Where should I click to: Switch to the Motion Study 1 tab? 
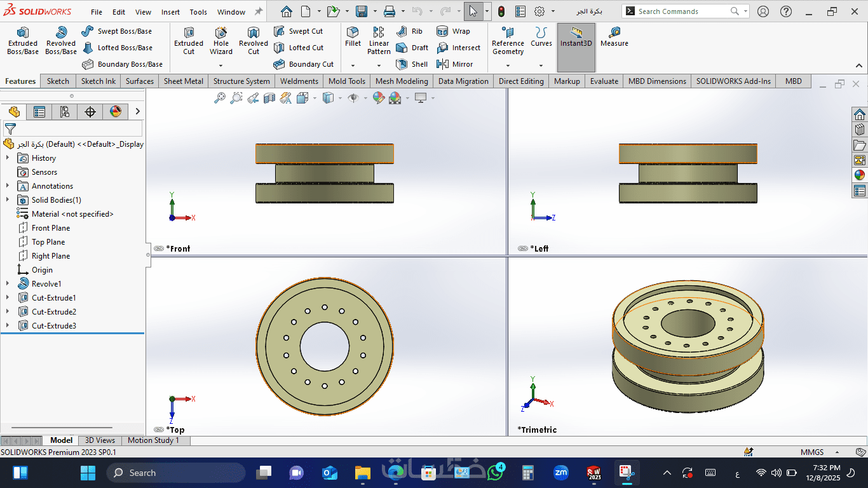click(153, 440)
